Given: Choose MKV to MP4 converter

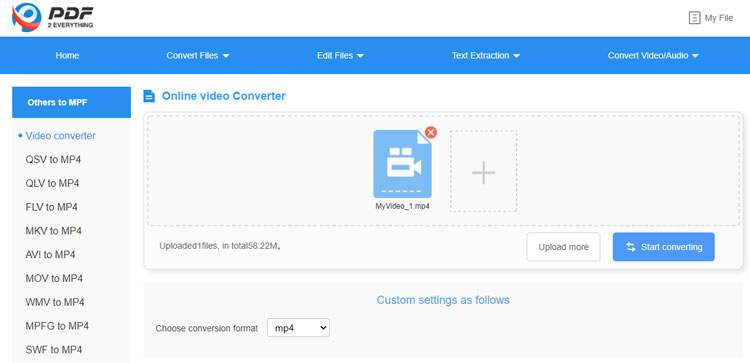Looking at the screenshot, I should click(53, 231).
